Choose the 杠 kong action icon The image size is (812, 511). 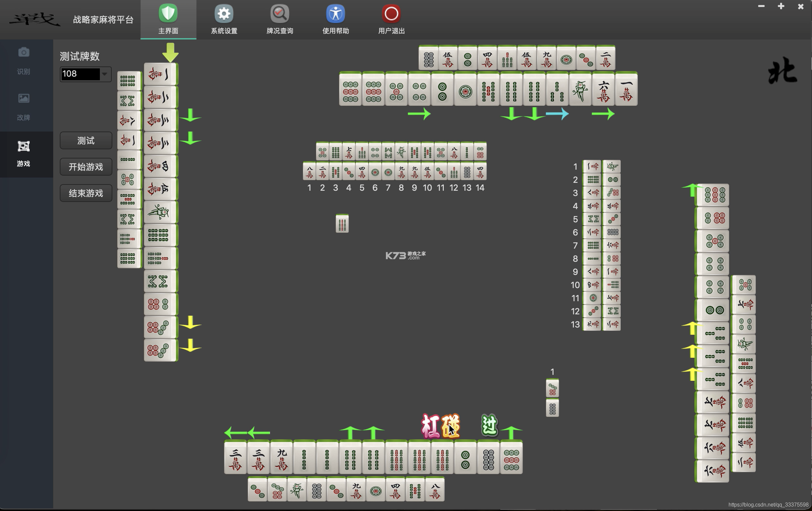coord(430,426)
